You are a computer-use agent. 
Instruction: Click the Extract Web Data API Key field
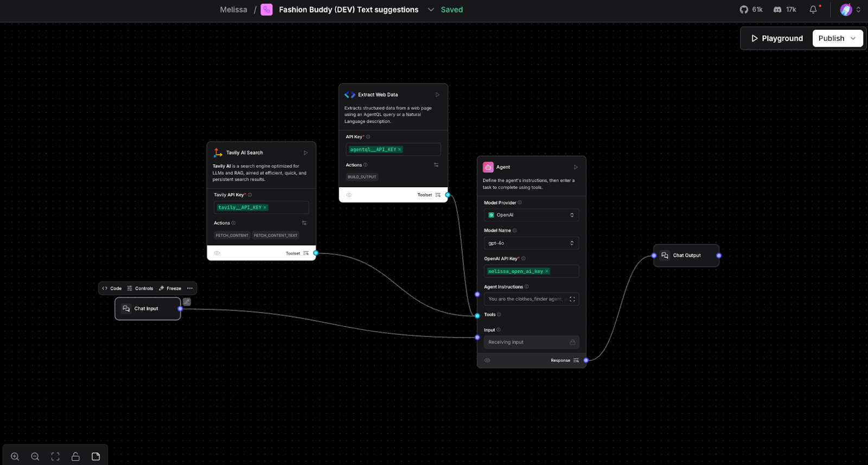click(x=393, y=149)
